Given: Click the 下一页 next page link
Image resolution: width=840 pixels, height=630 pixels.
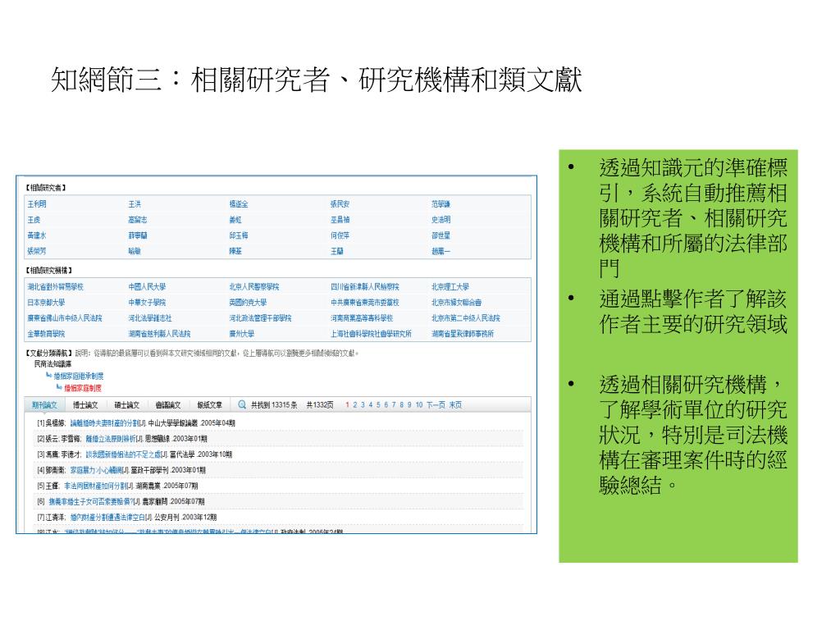Looking at the screenshot, I should [436, 405].
